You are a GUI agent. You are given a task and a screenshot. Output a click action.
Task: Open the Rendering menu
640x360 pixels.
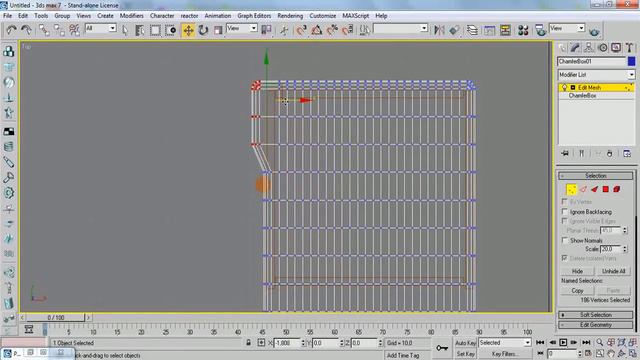[290, 16]
